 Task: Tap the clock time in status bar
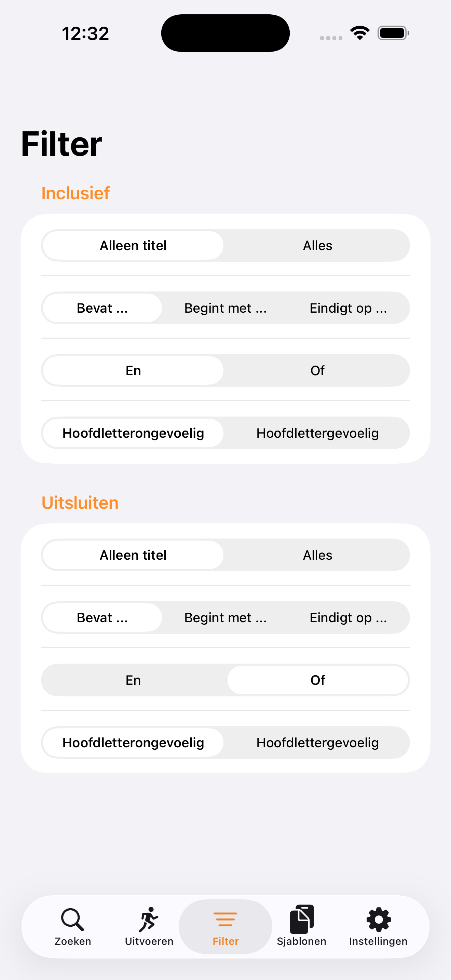tap(85, 33)
